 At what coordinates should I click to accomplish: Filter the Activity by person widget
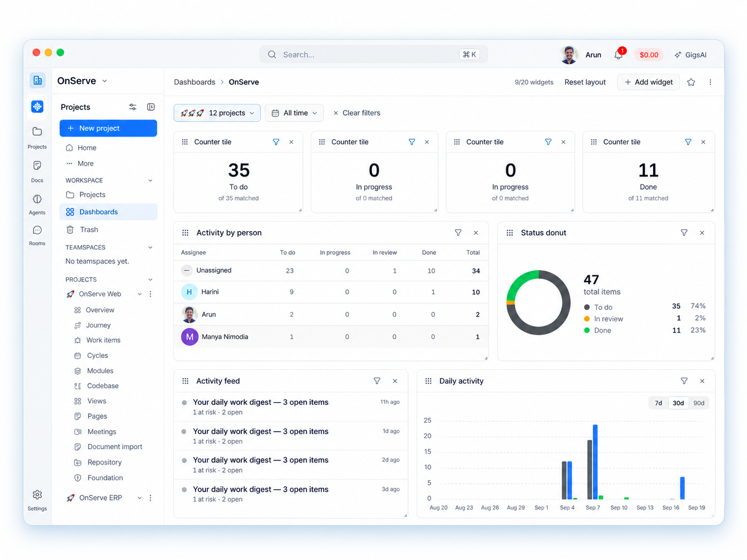point(458,233)
